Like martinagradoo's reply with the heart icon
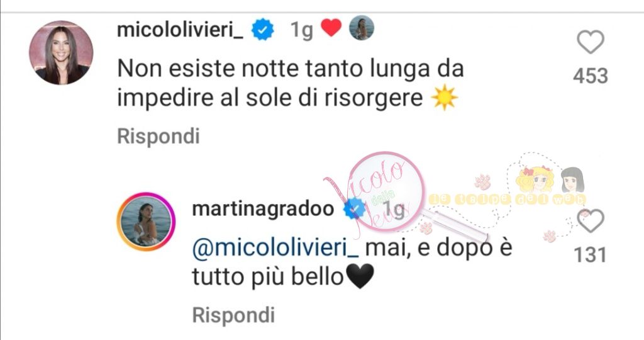Screen dimensions: 644x340 pos(590,221)
